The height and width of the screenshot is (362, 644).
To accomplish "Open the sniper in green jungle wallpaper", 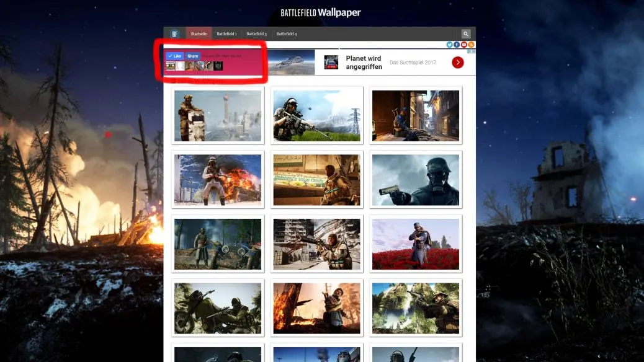I will (416, 308).
